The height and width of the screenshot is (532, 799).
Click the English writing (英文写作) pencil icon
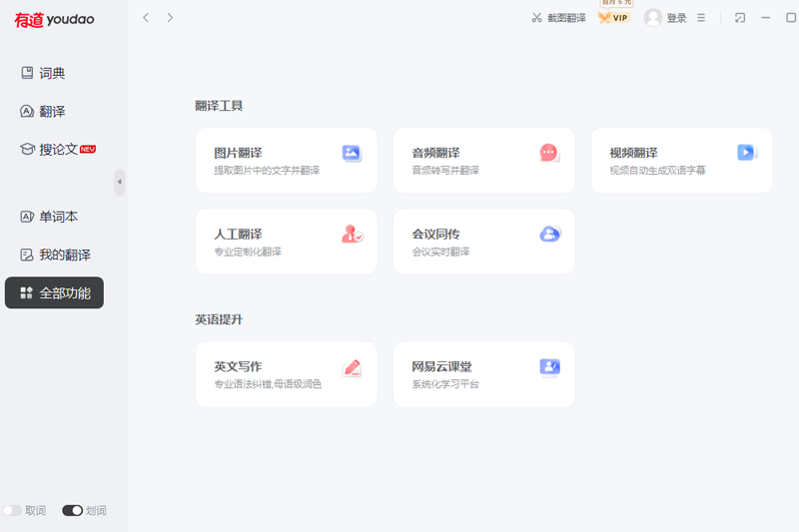pyautogui.click(x=351, y=367)
